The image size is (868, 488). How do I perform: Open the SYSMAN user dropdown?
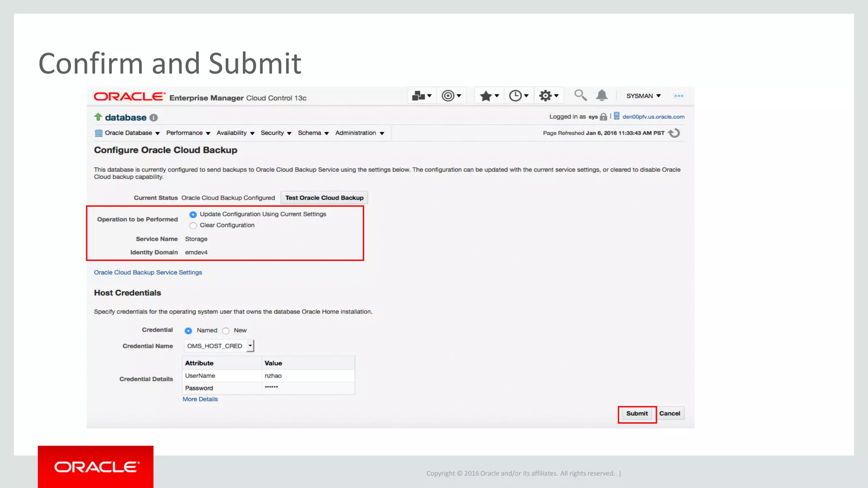tap(643, 96)
